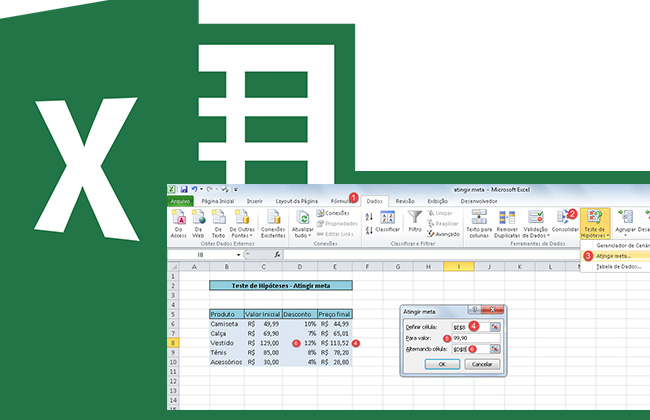Focus the Definir célula field
Screen dimensions: 650x420
pos(471,327)
